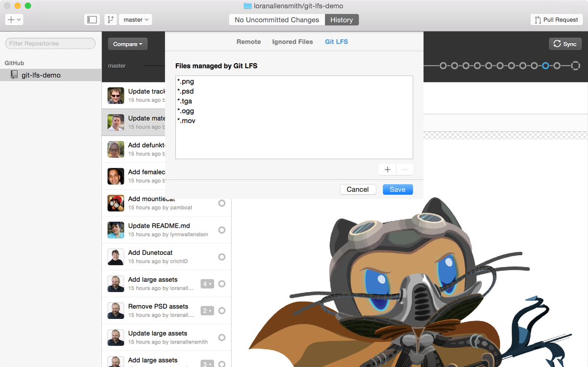The width and height of the screenshot is (588, 367).
Task: Click the Save button
Action: coord(397,189)
